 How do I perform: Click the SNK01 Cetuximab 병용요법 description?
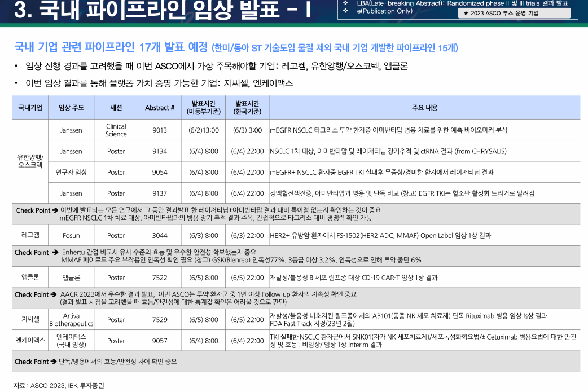click(x=423, y=341)
